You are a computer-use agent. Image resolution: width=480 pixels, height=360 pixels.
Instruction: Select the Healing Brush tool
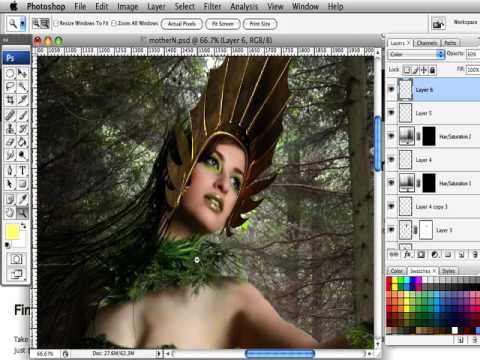pos(10,115)
